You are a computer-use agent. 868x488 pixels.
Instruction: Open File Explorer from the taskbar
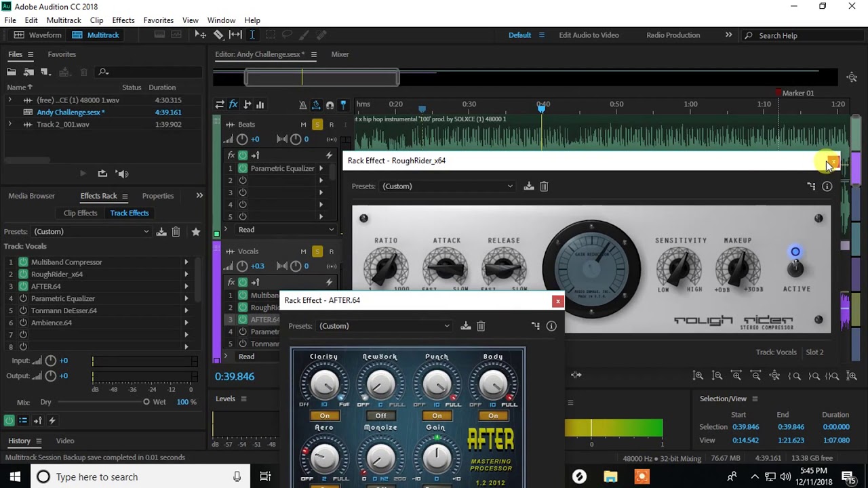[610, 476]
